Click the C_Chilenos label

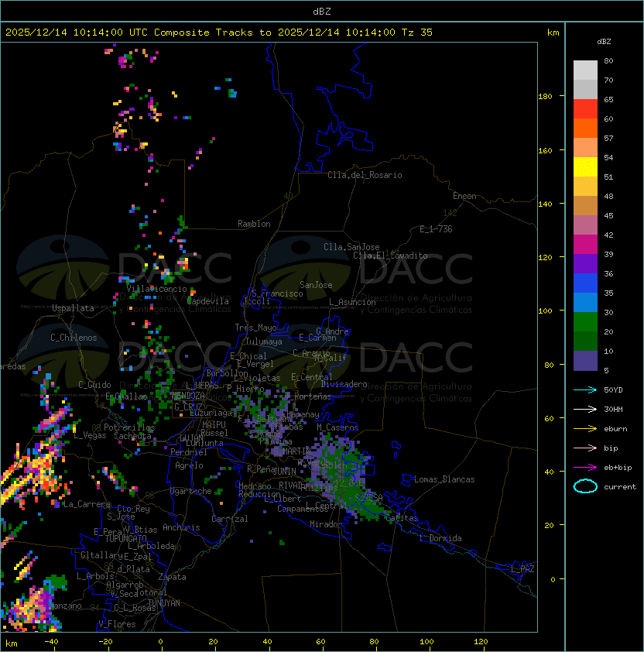point(74,337)
